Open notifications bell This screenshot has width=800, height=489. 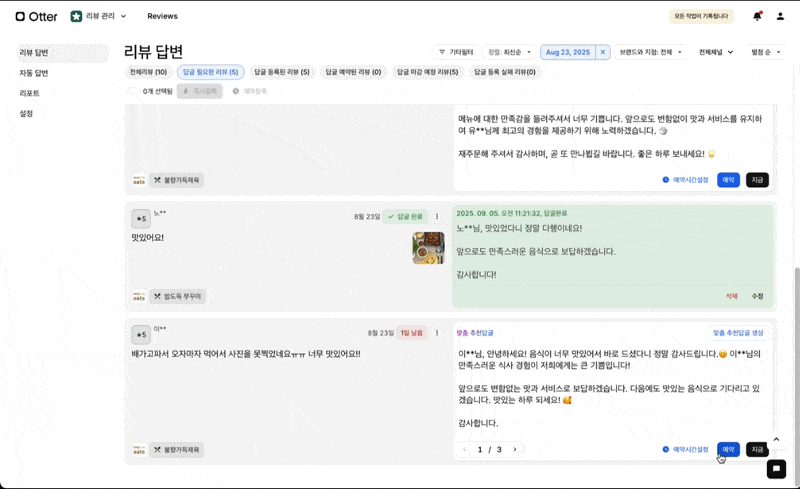pyautogui.click(x=757, y=16)
